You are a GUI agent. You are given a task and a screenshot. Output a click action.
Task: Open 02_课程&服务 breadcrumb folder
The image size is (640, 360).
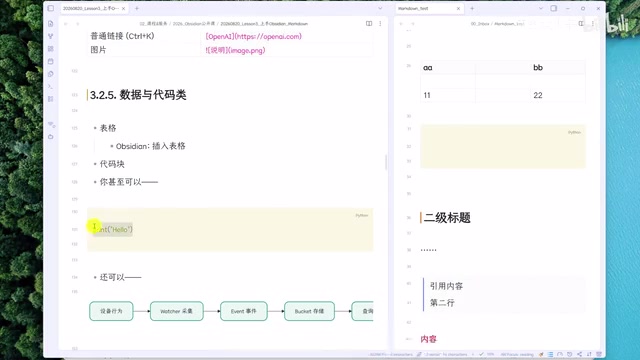[153, 24]
